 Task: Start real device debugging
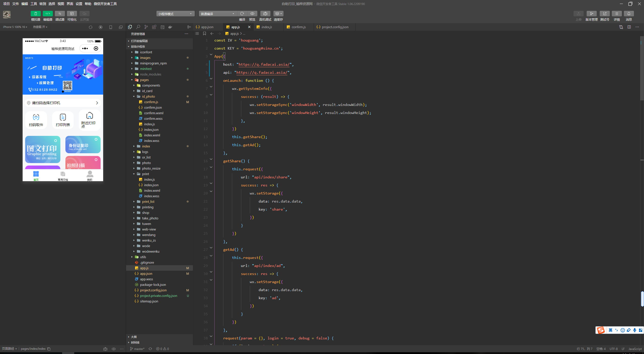[265, 14]
